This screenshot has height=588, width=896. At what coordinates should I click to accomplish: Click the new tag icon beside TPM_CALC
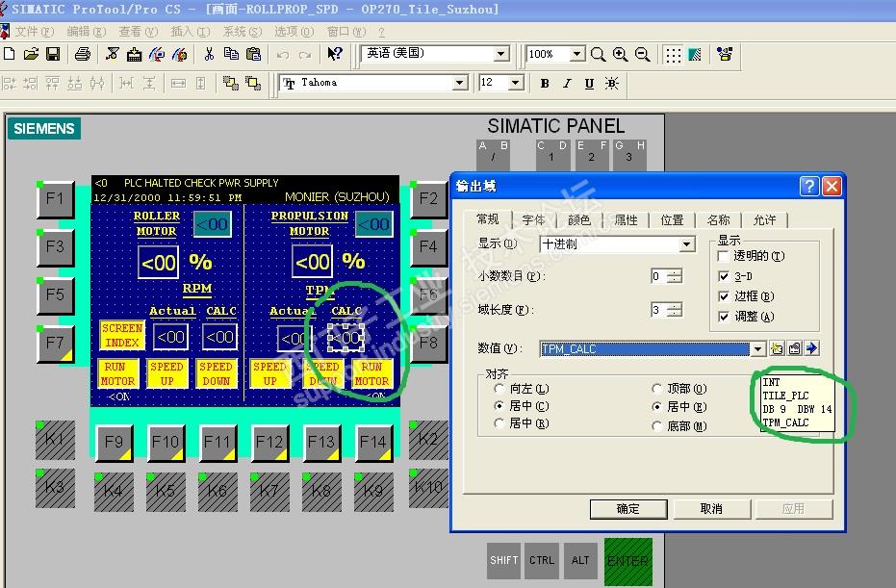778,348
